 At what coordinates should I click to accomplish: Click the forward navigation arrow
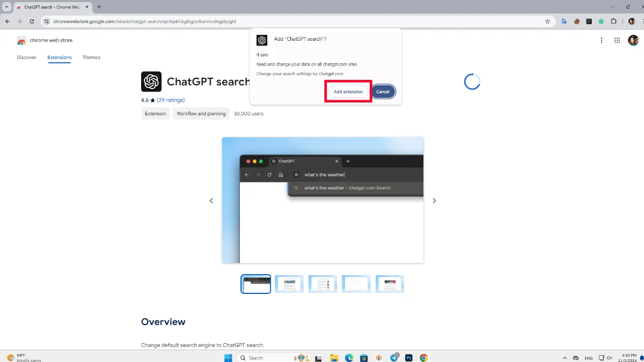tap(20, 21)
